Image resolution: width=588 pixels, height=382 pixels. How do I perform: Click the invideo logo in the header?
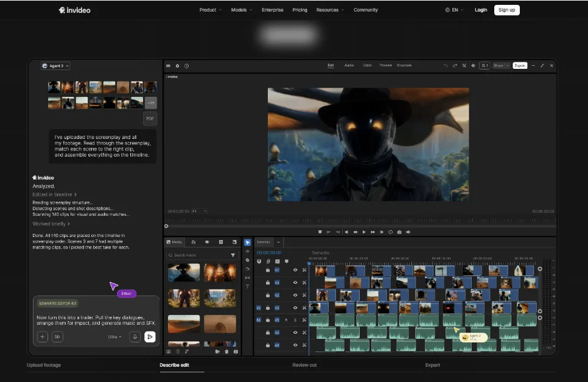click(x=75, y=10)
